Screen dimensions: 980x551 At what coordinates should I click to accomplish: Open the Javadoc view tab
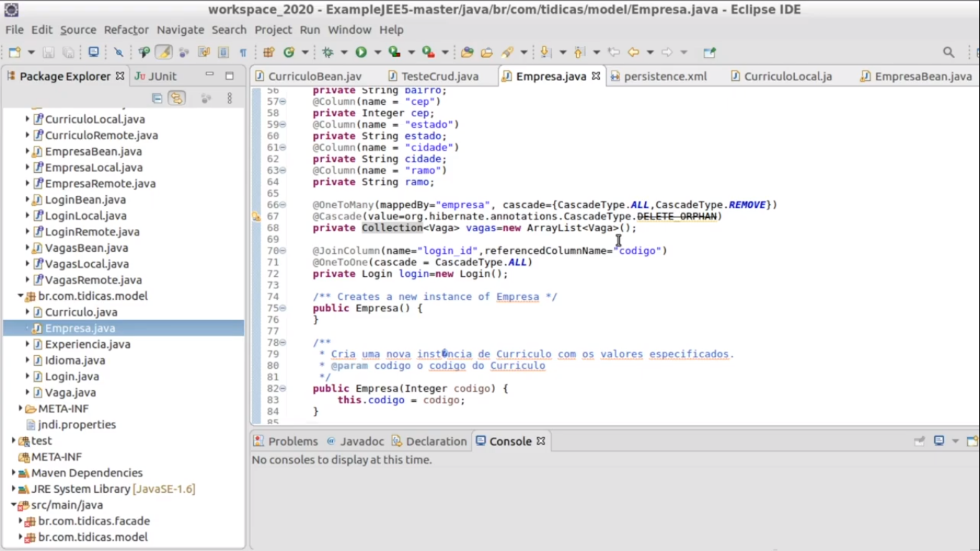click(x=355, y=441)
